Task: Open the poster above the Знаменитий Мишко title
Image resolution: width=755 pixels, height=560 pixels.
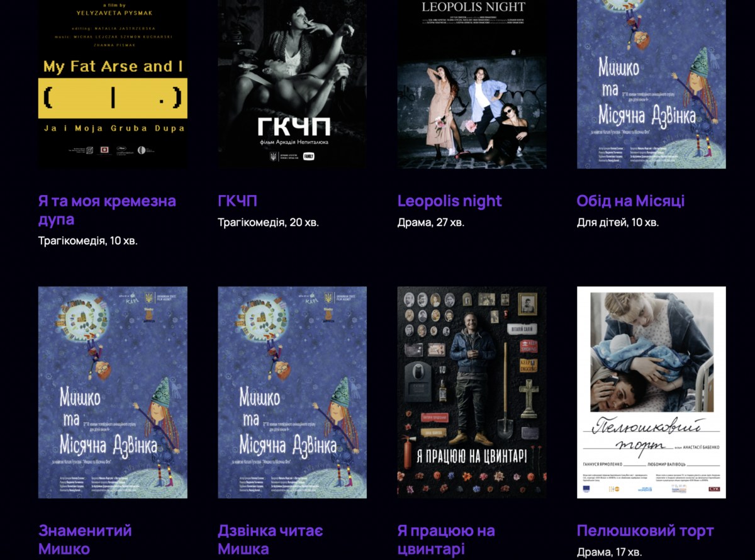Action: [x=113, y=393]
